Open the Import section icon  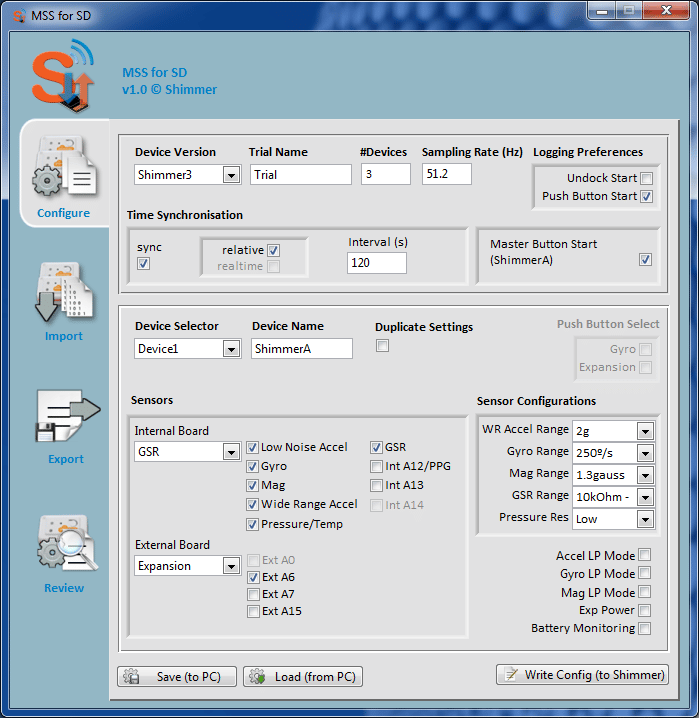pyautogui.click(x=65, y=292)
